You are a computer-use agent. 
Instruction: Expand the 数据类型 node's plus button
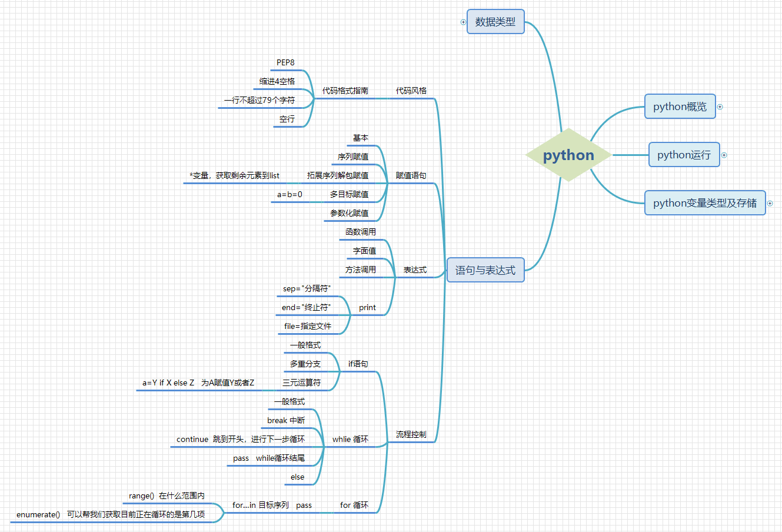tap(463, 22)
